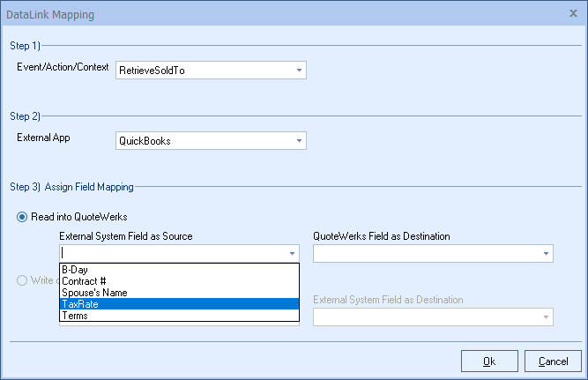Viewport: 588px width, 380px height.
Task: Click the Cancel button
Action: click(553, 361)
